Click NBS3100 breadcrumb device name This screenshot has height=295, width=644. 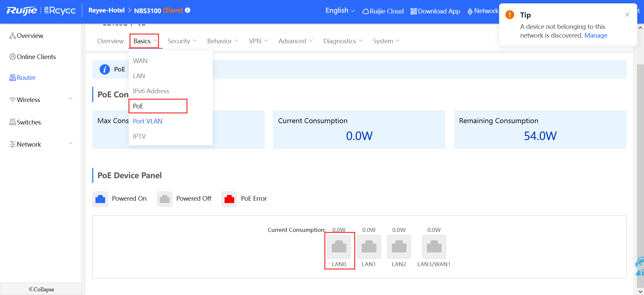[148, 11]
